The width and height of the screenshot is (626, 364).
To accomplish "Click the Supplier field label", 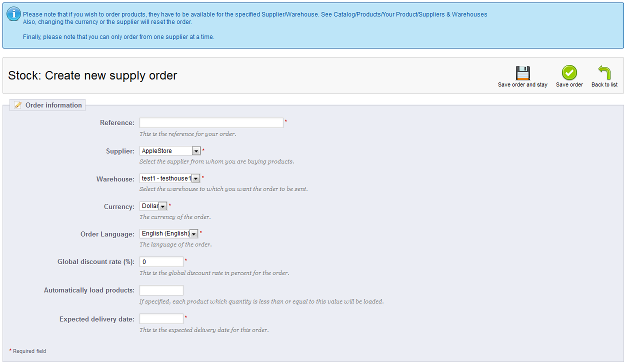I will [120, 151].
